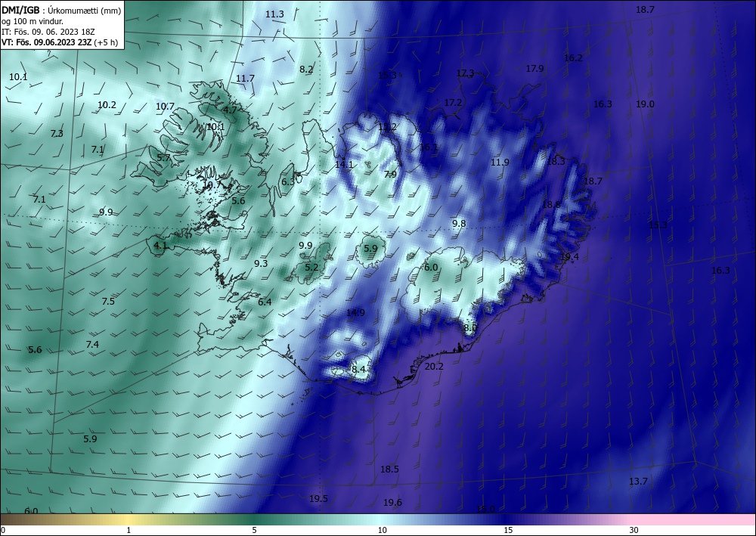Select the bold 'VT: Fös. 09.06.2023 23Z (+5 h)' line
The width and height of the screenshot is (756, 536).
(x=60, y=42)
